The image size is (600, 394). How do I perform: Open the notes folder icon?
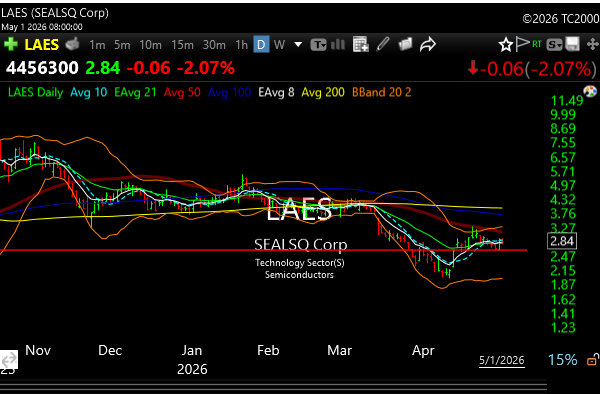click(405, 44)
